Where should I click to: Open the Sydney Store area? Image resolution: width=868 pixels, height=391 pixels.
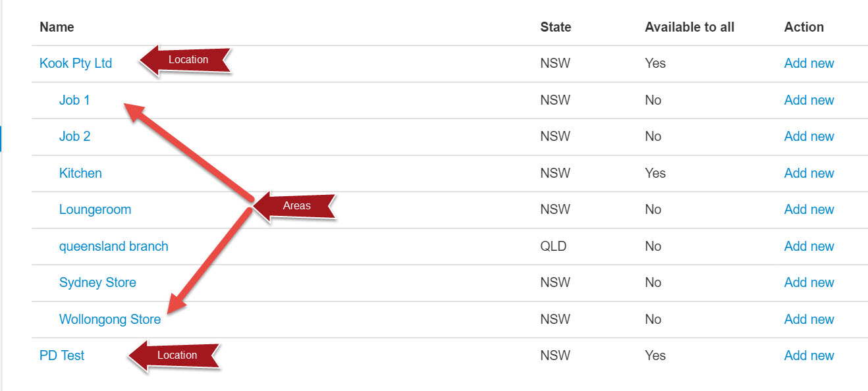coord(97,282)
